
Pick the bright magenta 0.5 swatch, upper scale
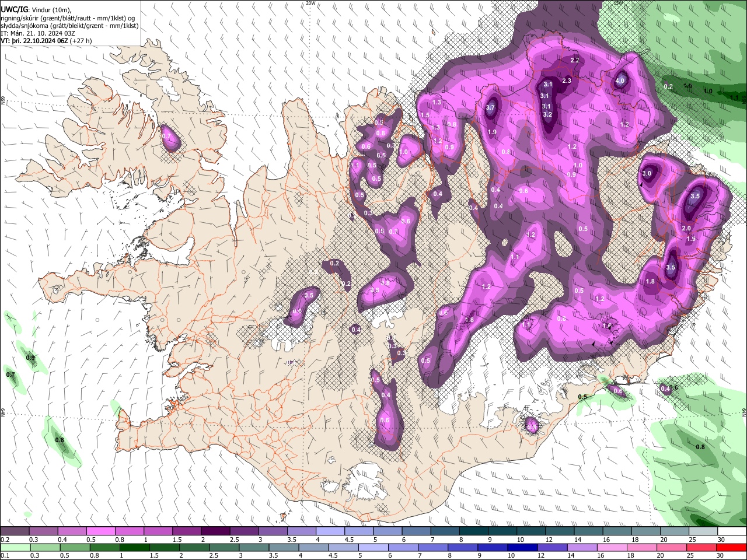pos(100,531)
